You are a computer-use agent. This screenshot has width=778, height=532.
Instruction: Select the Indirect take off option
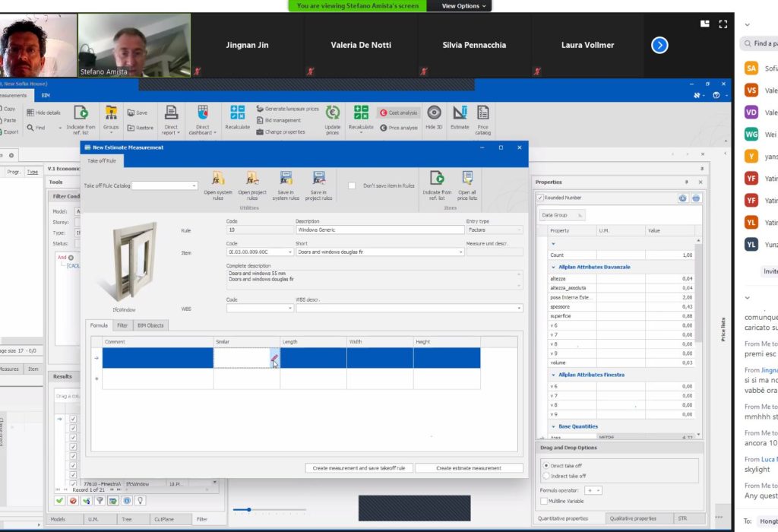point(546,476)
